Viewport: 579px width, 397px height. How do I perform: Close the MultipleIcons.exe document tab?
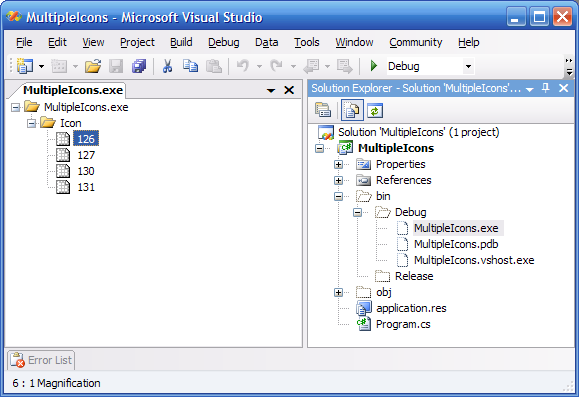(289, 90)
